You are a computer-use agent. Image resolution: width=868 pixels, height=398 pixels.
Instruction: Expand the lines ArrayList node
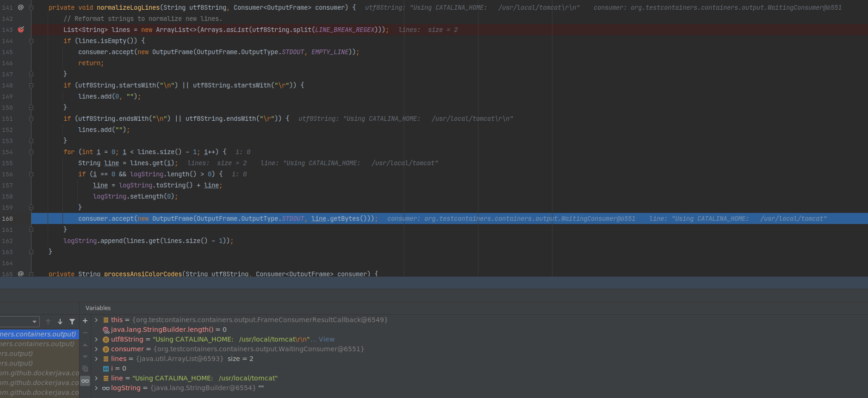click(96, 359)
